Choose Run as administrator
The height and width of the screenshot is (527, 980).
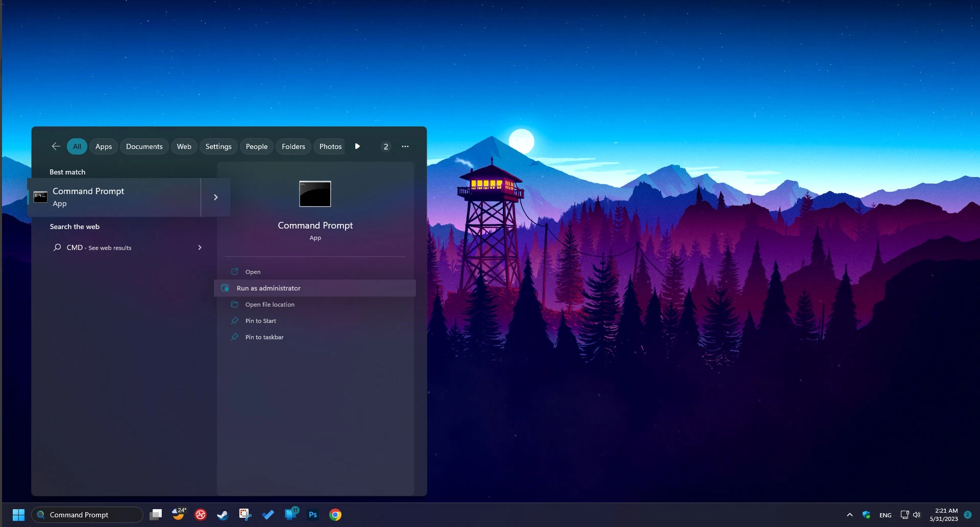click(315, 288)
